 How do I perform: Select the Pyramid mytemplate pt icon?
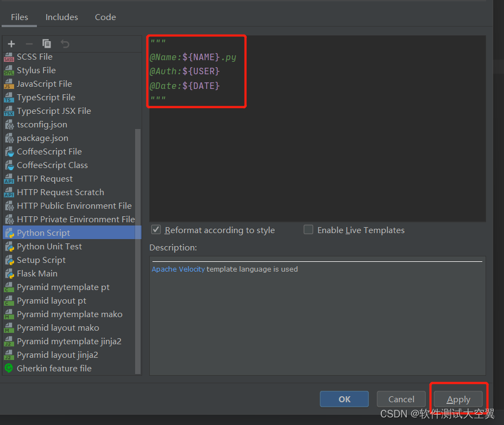(x=9, y=287)
